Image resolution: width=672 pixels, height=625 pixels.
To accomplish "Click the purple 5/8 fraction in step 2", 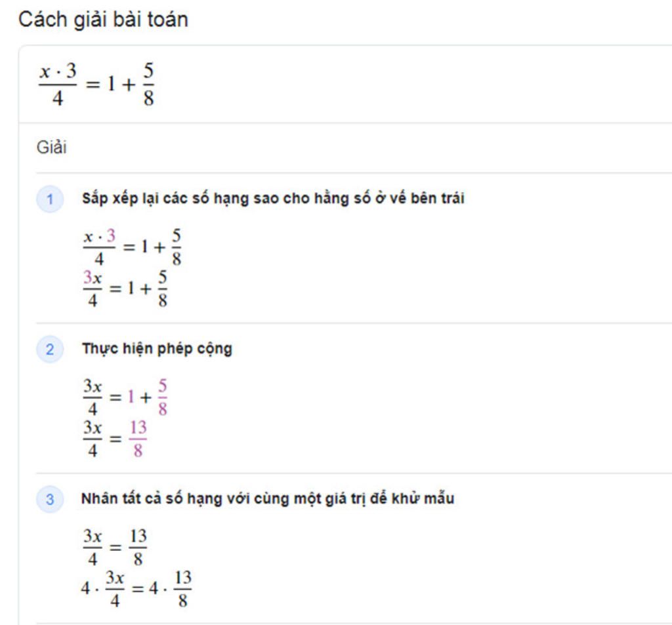I will coord(162,398).
